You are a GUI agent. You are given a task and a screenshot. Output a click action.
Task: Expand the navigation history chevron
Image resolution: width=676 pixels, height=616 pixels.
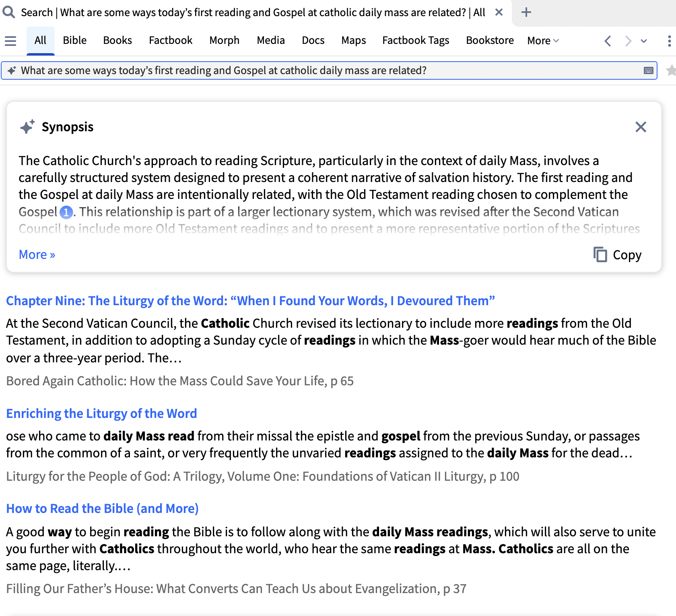tap(644, 41)
